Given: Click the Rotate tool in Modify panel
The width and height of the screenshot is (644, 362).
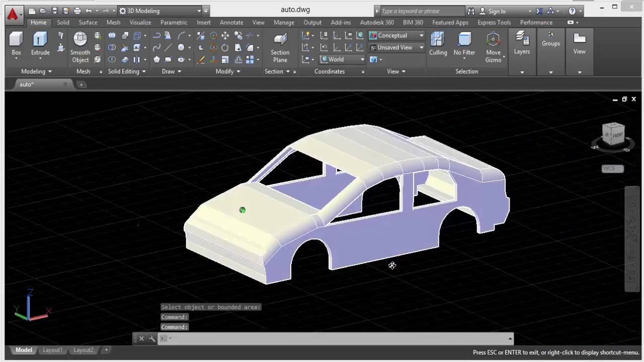Looking at the screenshot, I should point(225,48).
